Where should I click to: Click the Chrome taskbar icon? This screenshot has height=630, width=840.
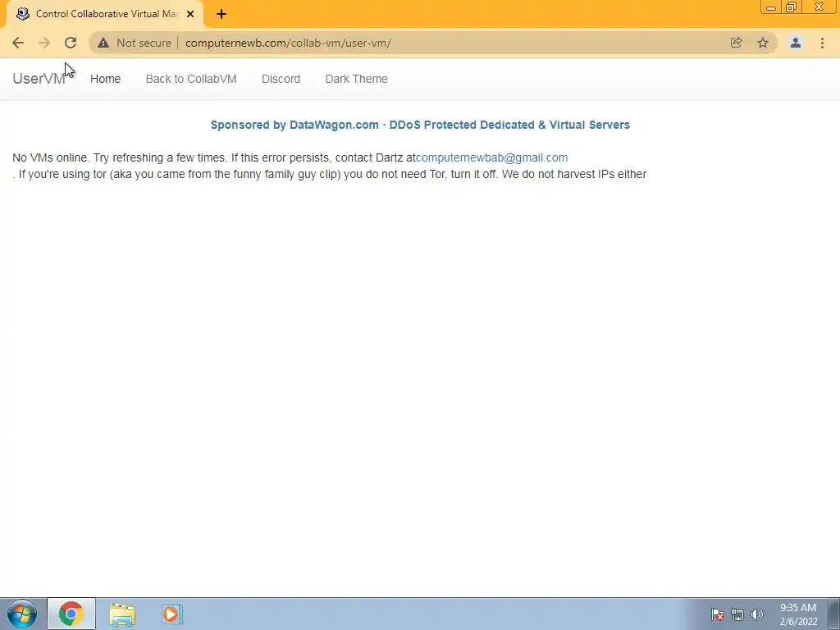click(x=71, y=614)
